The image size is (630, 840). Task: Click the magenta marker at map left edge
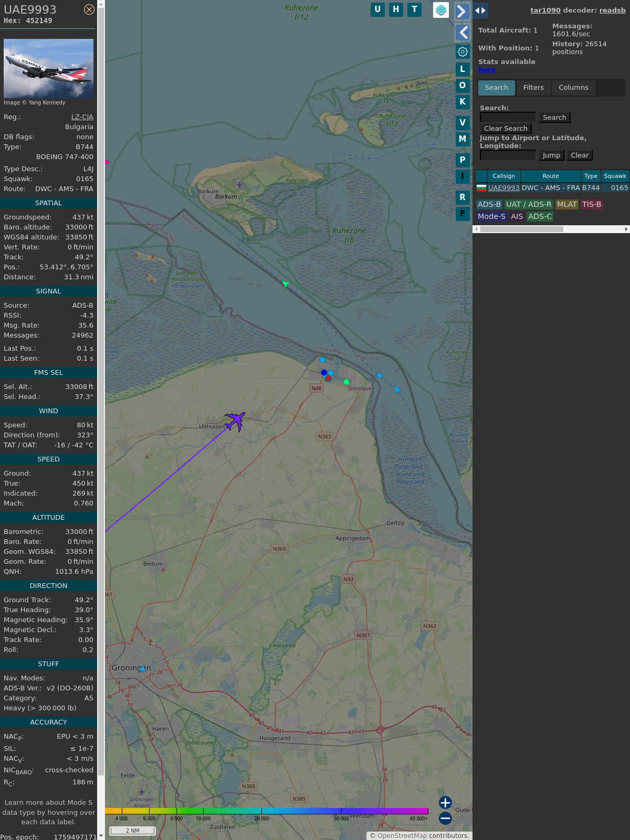tap(107, 162)
